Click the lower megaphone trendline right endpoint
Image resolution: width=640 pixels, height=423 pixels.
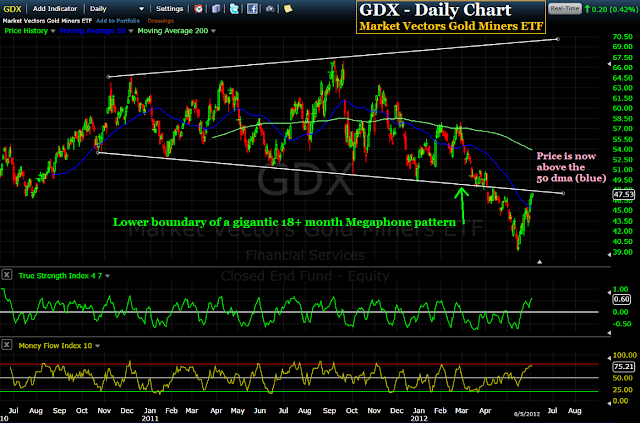coord(564,193)
